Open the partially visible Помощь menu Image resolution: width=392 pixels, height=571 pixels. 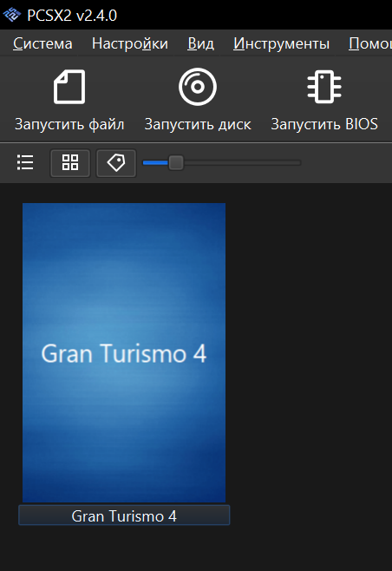[x=369, y=43]
